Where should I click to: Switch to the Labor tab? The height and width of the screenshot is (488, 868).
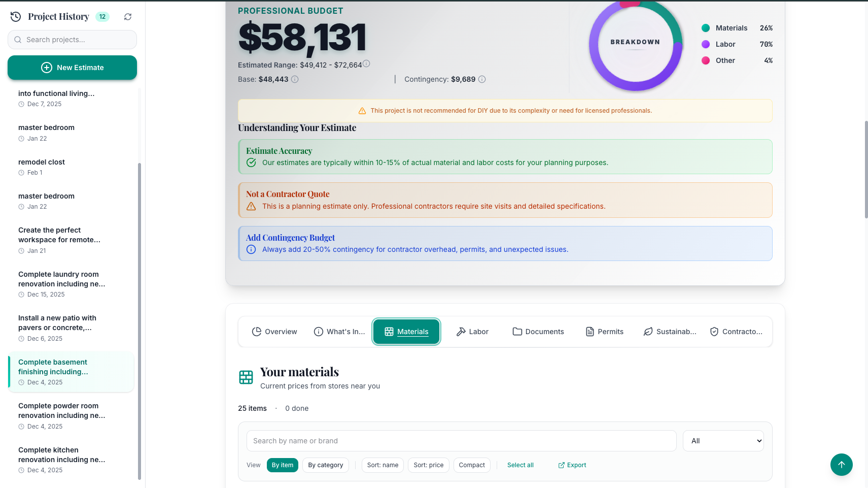472,332
